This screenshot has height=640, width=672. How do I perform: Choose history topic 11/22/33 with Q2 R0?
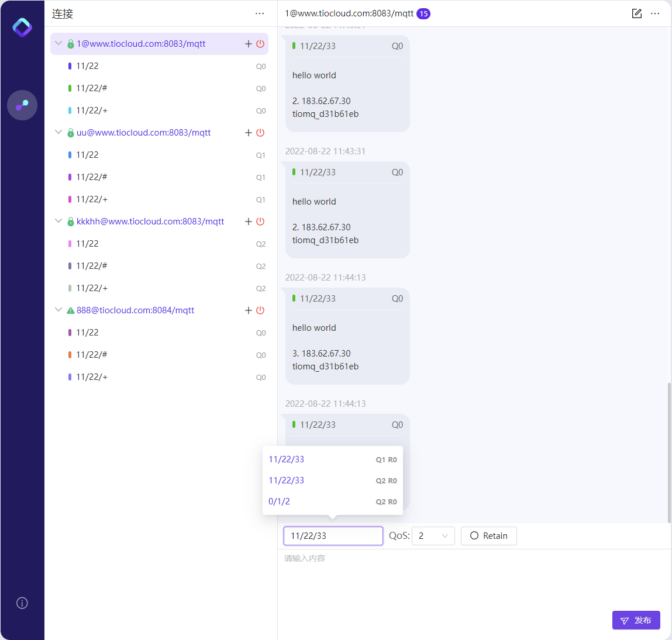(x=333, y=480)
